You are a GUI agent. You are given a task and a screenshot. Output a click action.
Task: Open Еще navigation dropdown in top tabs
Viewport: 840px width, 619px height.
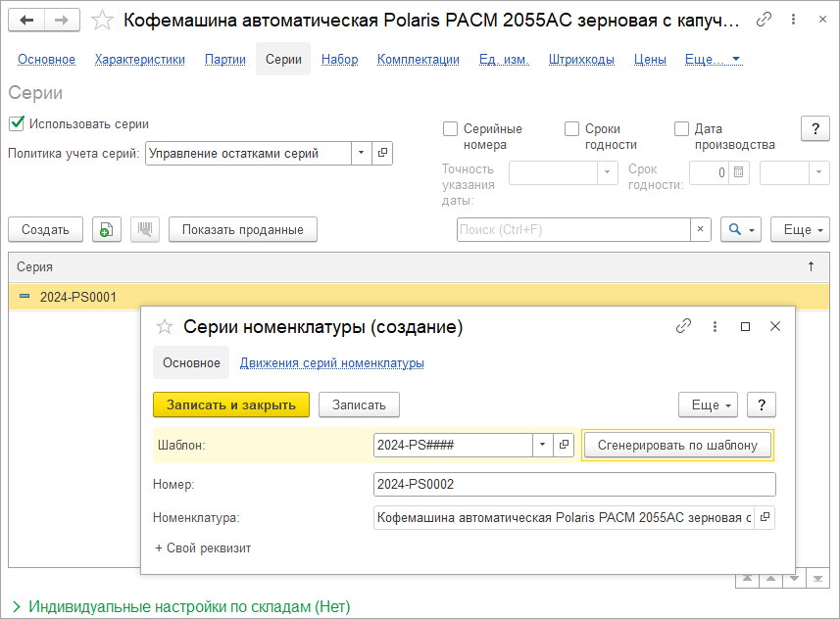pos(713,60)
